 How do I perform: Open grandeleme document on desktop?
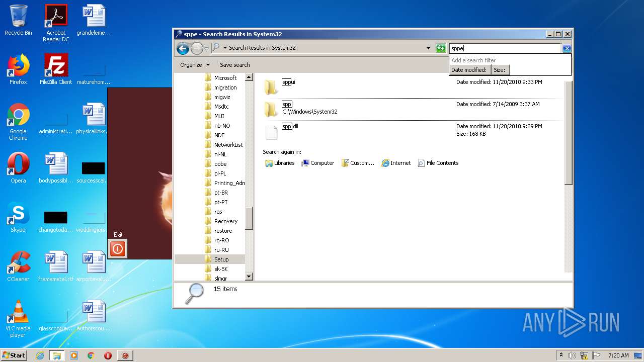[94, 20]
